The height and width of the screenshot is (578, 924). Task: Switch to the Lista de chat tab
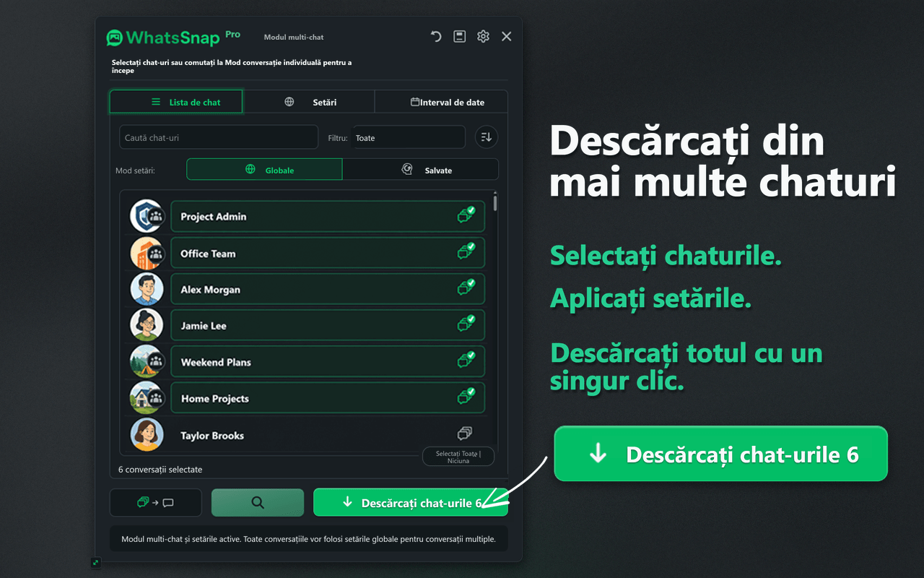pos(176,102)
